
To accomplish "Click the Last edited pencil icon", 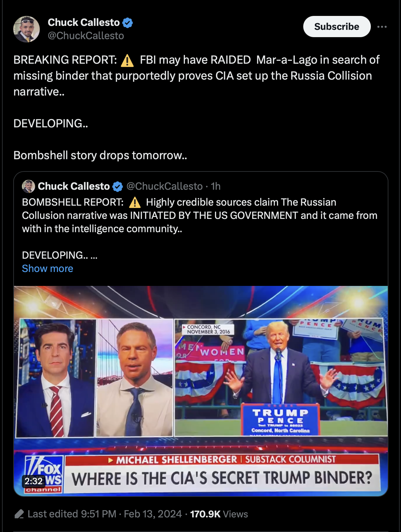I will pos(19,514).
